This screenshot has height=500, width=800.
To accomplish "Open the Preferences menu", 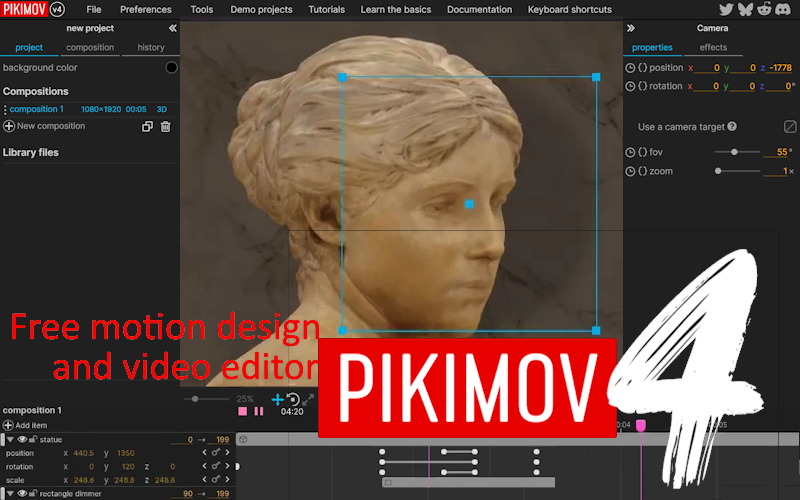I will tap(146, 10).
